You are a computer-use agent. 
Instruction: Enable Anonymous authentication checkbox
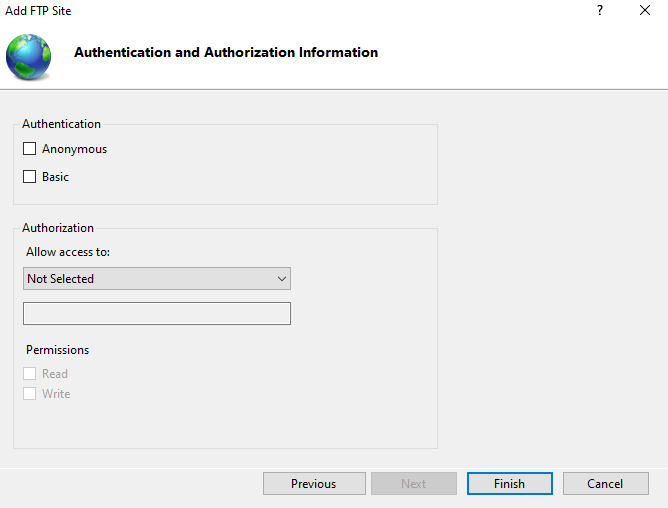[30, 149]
